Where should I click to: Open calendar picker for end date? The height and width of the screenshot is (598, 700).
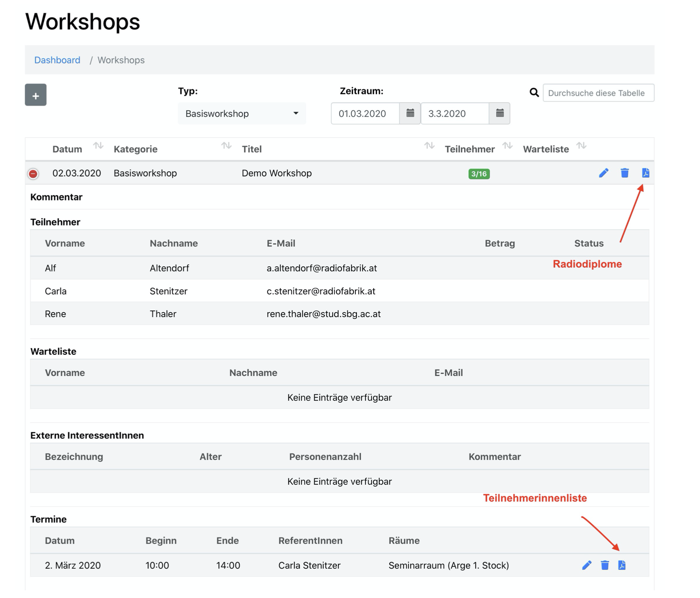[x=500, y=113]
